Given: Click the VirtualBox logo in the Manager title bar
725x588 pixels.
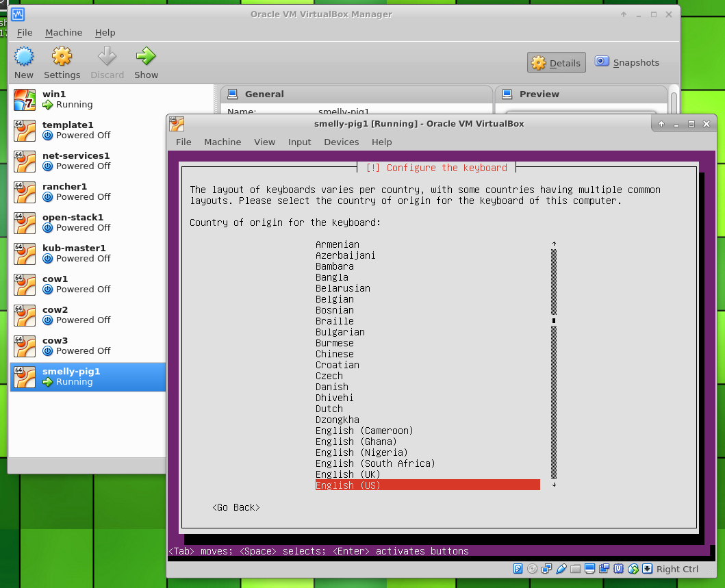Looking at the screenshot, I should pos(18,14).
